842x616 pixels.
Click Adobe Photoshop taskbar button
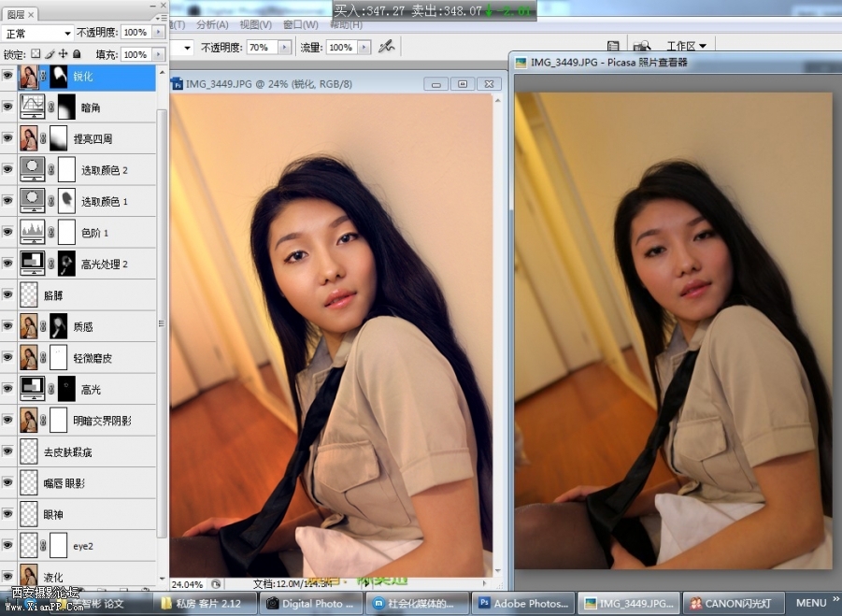pos(523,603)
